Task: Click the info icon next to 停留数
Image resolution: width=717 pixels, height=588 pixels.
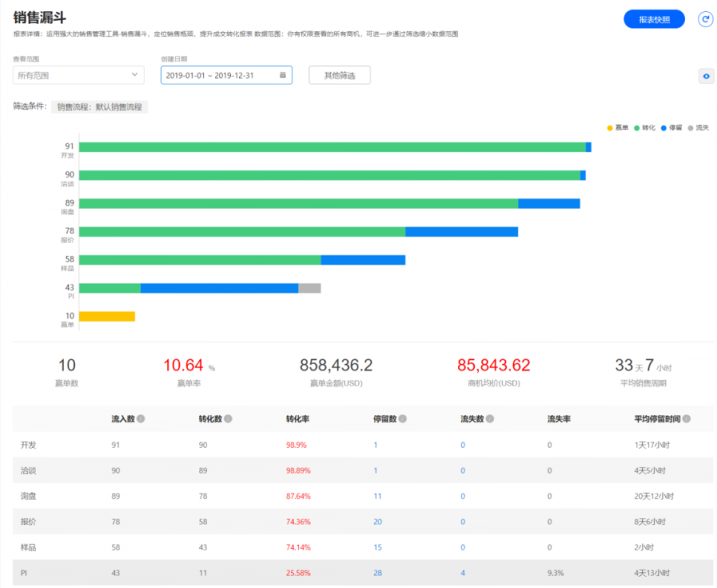Action: [402, 419]
